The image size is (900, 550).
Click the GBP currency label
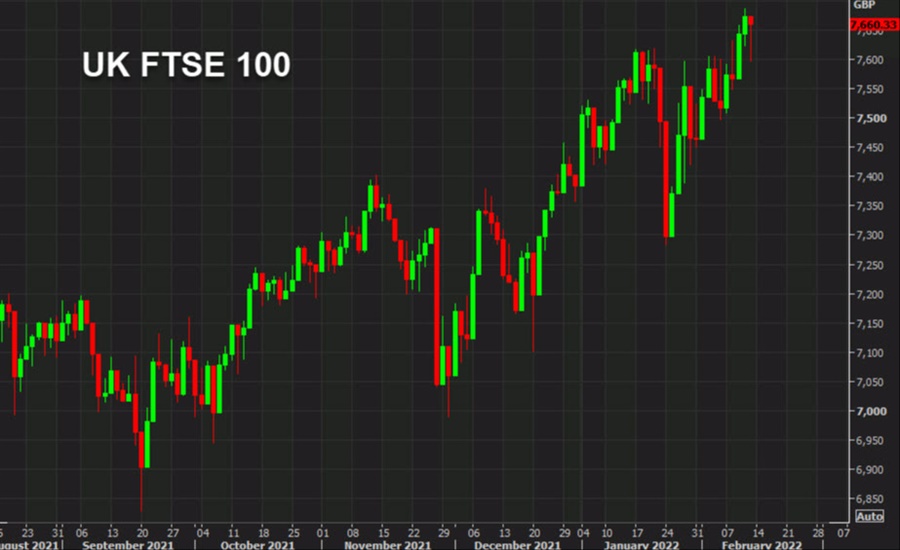point(864,5)
